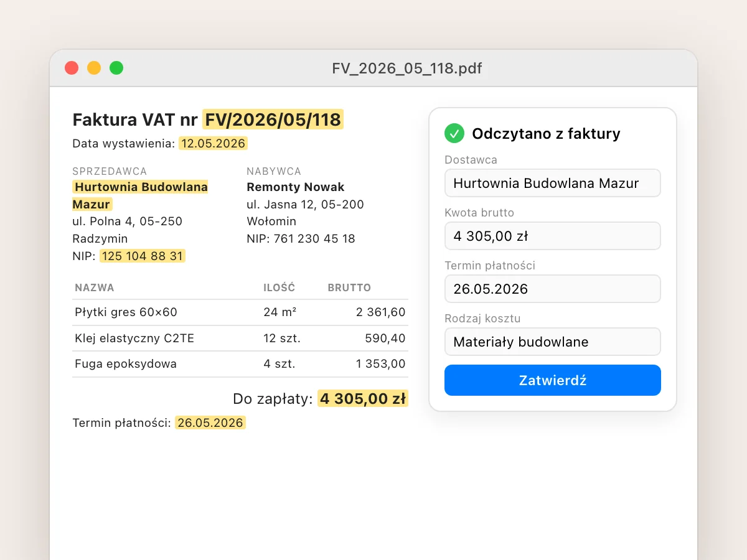
Task: Click quantity 12 szt.
Action: [x=283, y=338]
